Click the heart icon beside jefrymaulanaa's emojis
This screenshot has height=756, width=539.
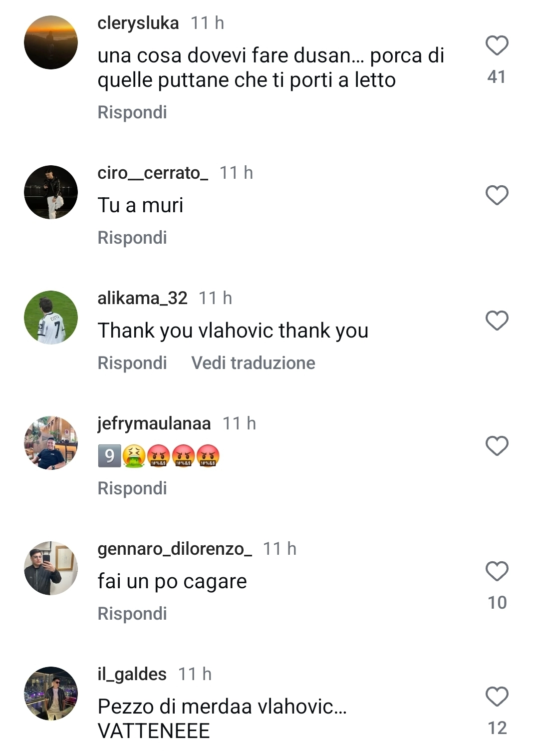coord(497,445)
